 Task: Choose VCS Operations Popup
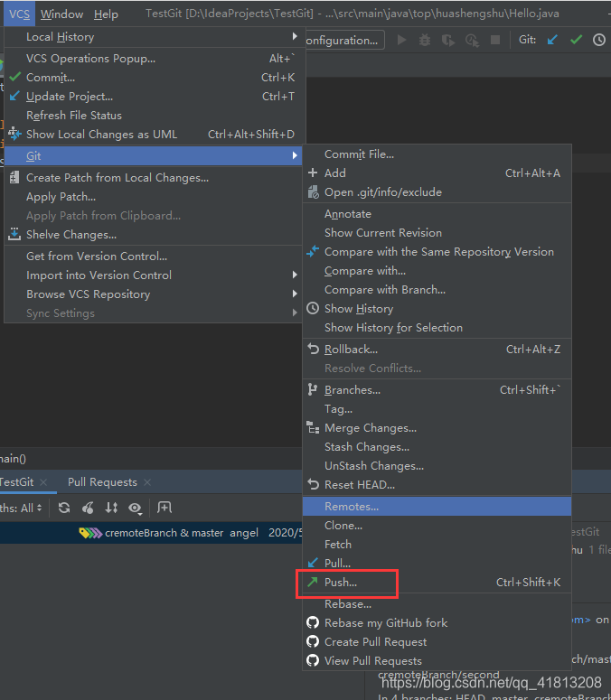click(153, 59)
